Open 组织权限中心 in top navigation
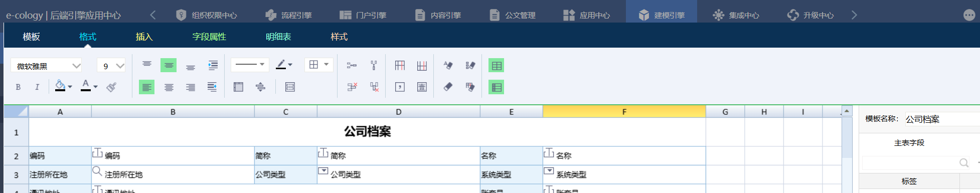The image size is (980, 193). coord(206,15)
